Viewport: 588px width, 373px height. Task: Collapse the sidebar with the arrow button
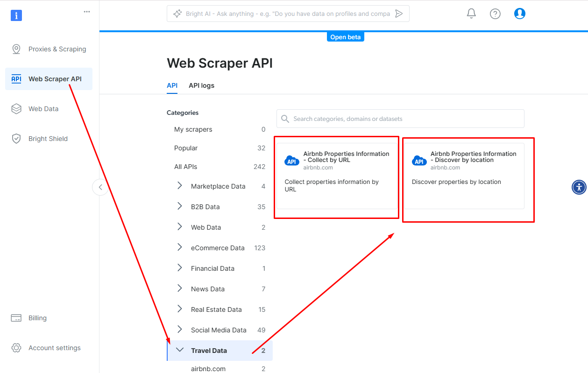[100, 187]
